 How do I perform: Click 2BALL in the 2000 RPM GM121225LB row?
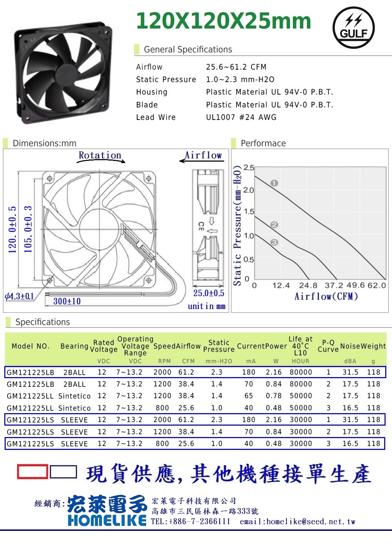pyautogui.click(x=74, y=372)
